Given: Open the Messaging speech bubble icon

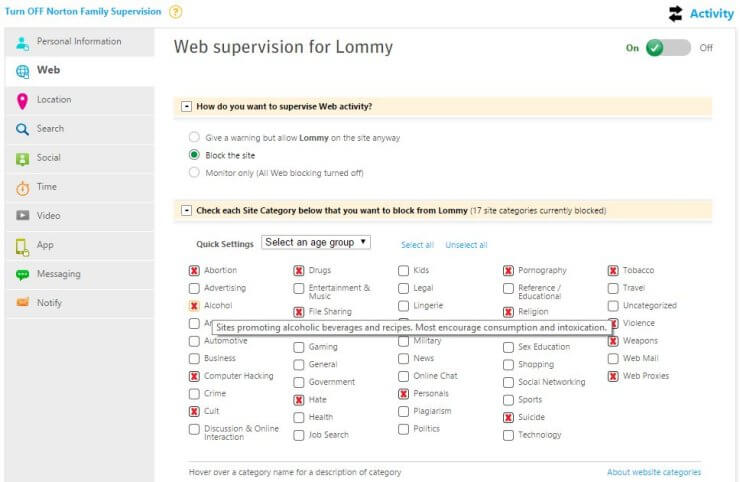Looking at the screenshot, I should click(x=23, y=274).
